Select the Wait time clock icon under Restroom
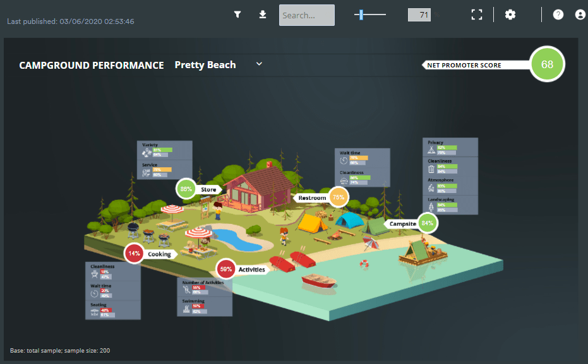Screen dimensions: 588x364 (x=344, y=161)
